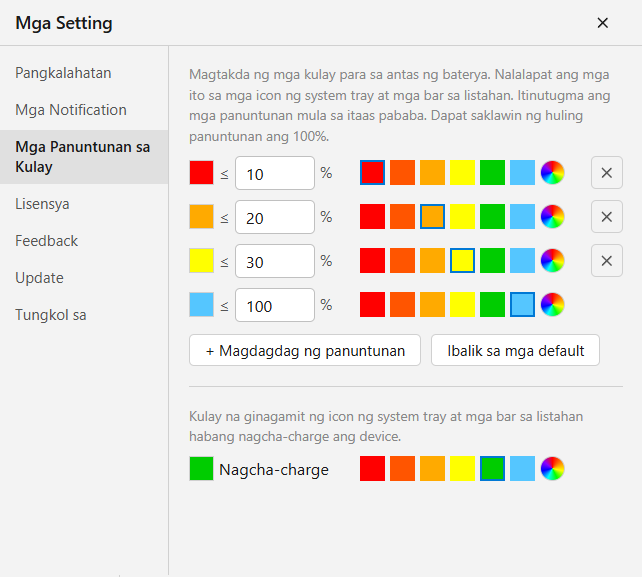Pick amber swatch for Nagcha-charge color
Screen dimensions: 642x577
pyautogui.click(x=432, y=468)
